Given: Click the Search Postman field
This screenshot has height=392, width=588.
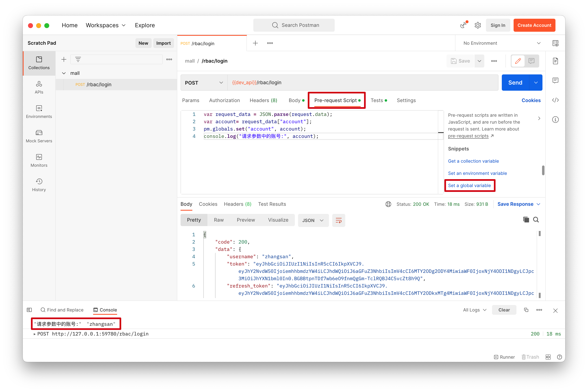Looking at the screenshot, I should pos(294,25).
